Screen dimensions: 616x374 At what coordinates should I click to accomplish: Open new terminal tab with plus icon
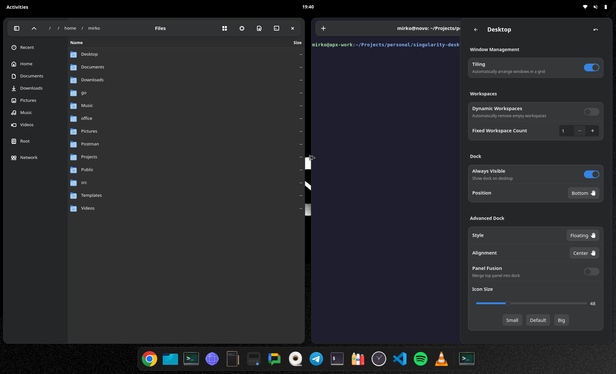coord(323,28)
